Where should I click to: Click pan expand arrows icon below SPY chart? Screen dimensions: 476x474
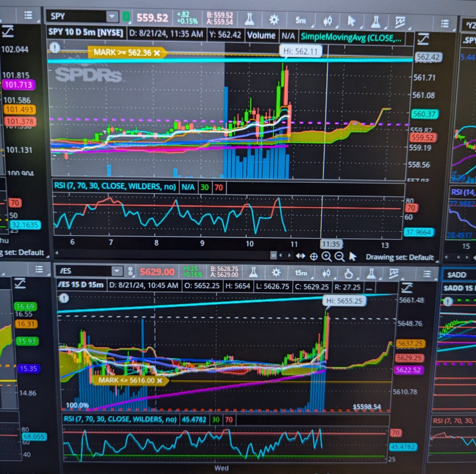tap(300, 256)
